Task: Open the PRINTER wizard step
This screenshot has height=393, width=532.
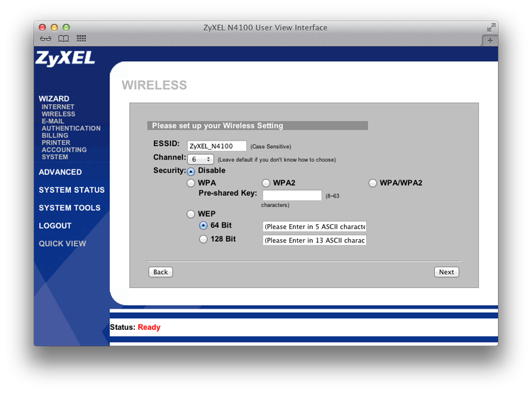Action: coord(56,143)
